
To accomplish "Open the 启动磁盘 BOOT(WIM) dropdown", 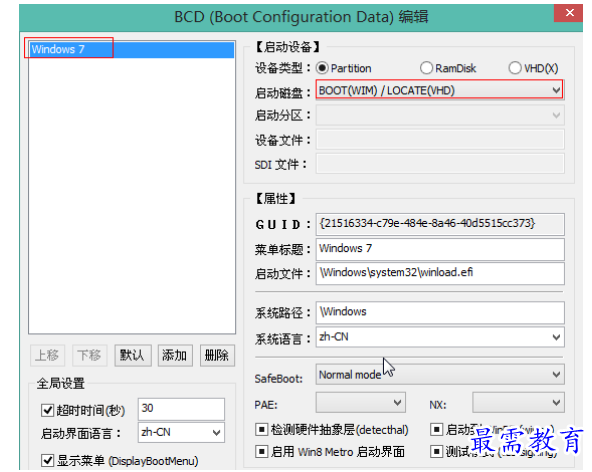I will pyautogui.click(x=439, y=90).
